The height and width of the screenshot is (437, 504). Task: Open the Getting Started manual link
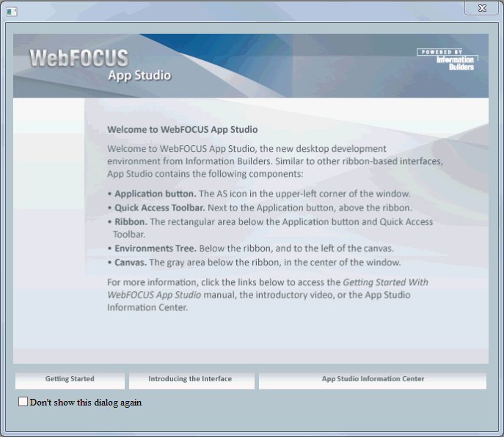tap(70, 381)
